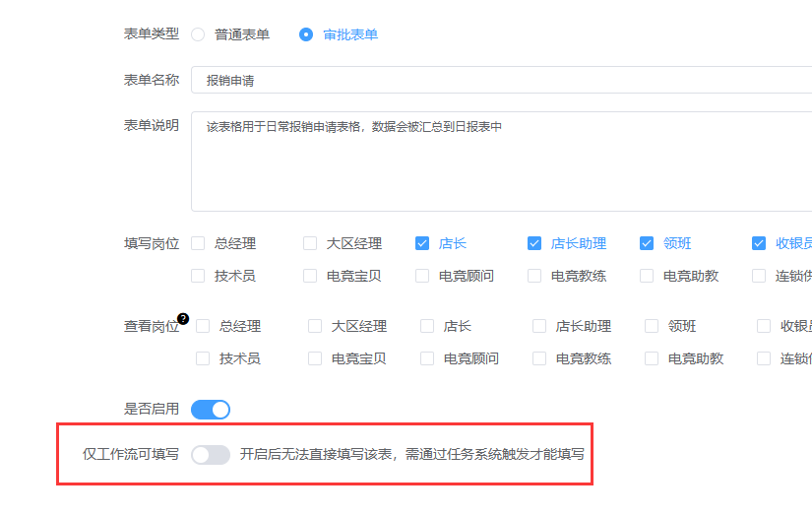Check 收银员 under 查看岗位
The width and height of the screenshot is (812, 516).
coord(764,326)
